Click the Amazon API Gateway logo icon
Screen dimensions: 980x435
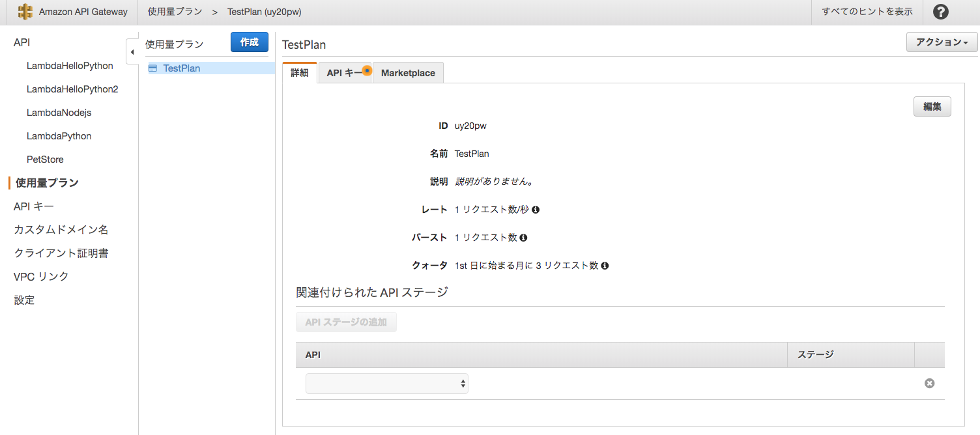point(24,11)
